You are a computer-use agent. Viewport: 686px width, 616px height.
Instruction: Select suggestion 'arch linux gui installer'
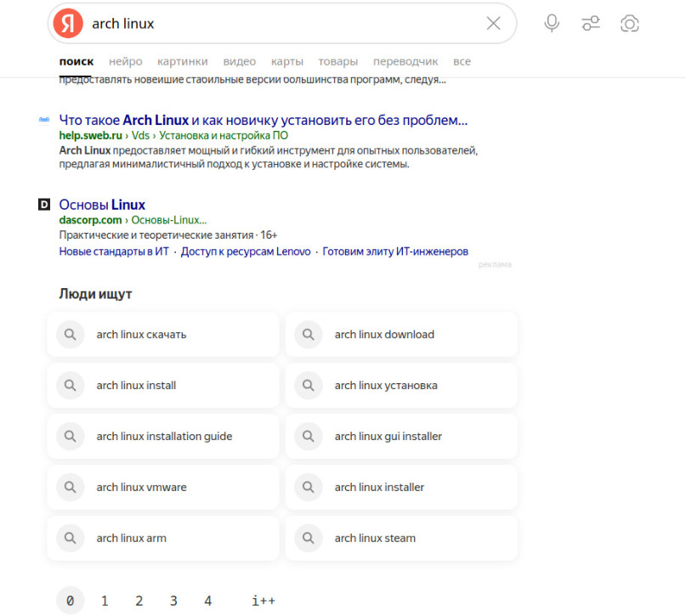[388, 437]
